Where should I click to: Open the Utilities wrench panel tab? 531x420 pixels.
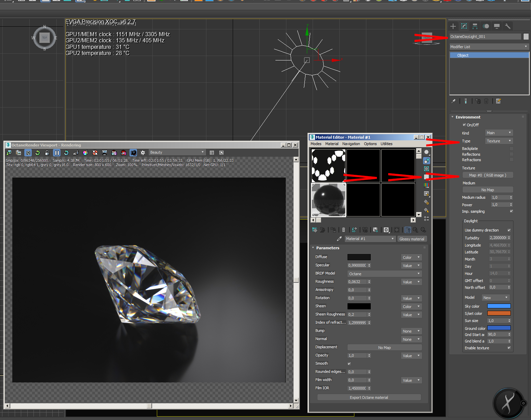[x=508, y=26]
